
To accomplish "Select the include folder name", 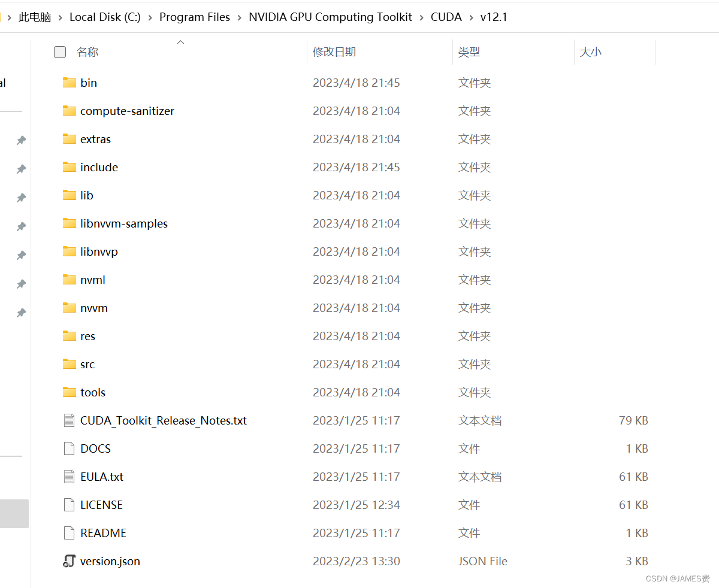I will pos(99,167).
